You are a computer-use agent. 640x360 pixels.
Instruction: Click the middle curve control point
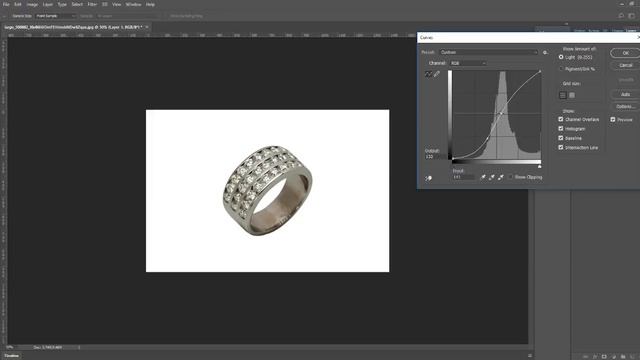point(501,113)
